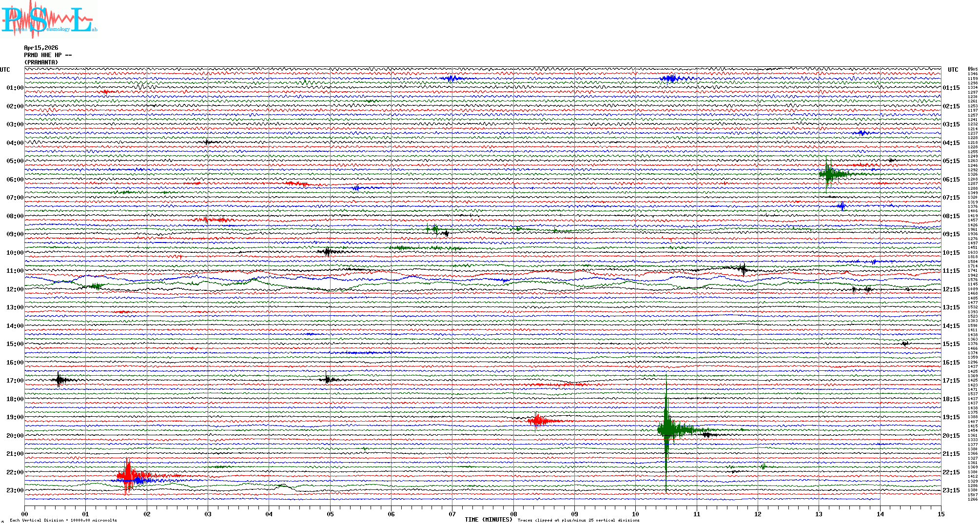Viewport: 980px width, 527px height.
Task: Click the Each Vertical Division scale note
Action: (63, 520)
